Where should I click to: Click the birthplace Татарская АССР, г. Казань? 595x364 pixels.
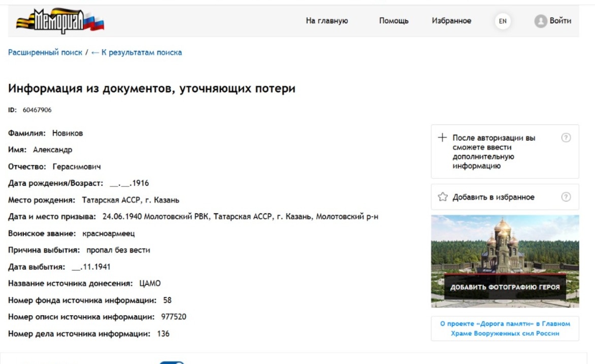pos(130,200)
